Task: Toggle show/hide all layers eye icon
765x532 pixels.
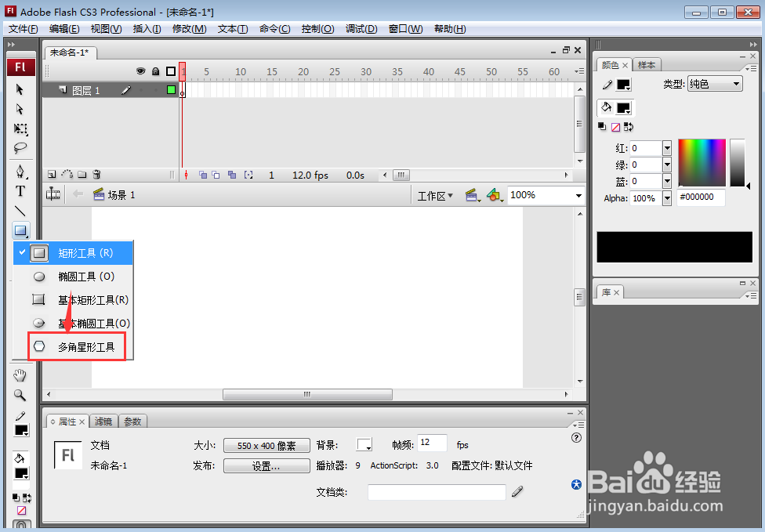Action: click(140, 71)
